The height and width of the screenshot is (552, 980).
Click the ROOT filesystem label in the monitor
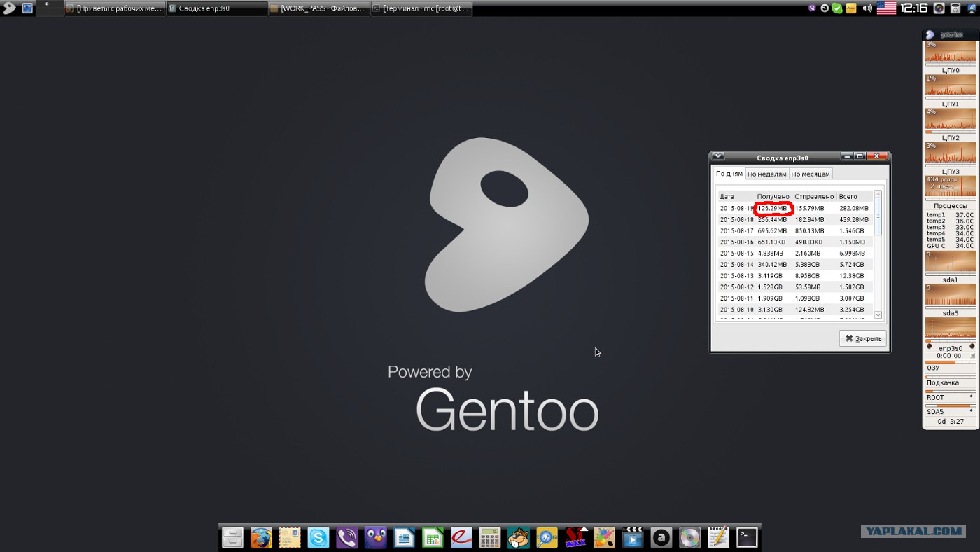pyautogui.click(x=935, y=397)
